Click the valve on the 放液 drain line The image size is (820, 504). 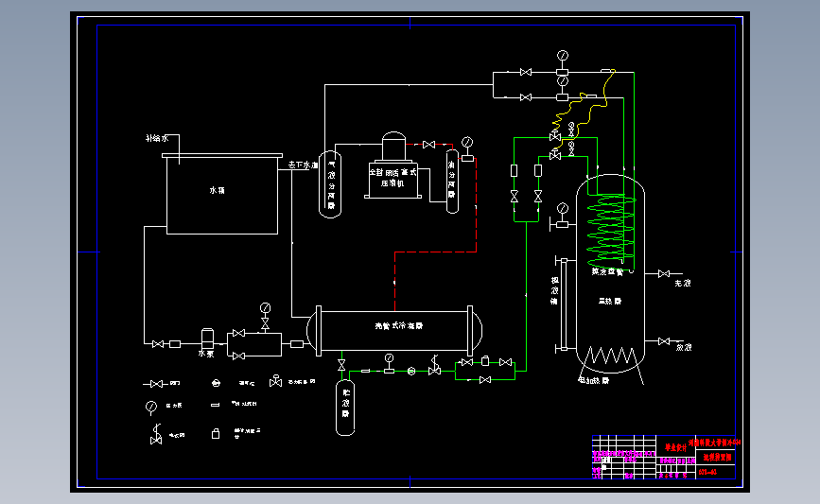tap(664, 341)
